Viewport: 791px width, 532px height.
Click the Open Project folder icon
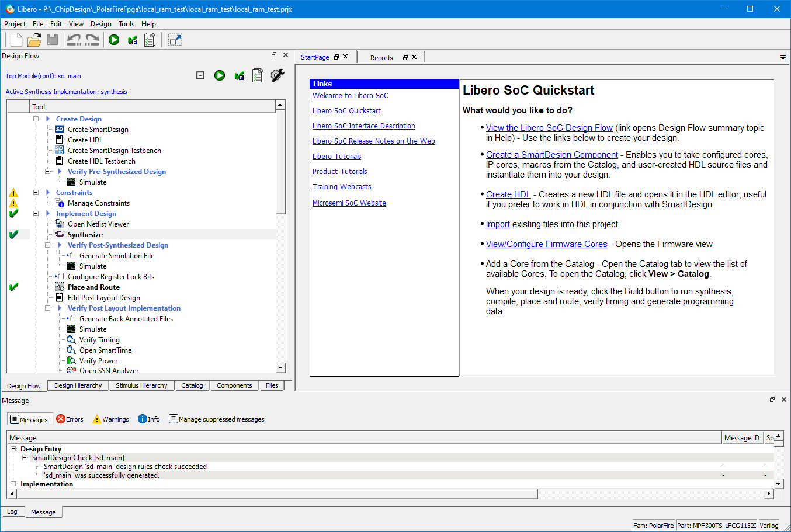point(34,40)
